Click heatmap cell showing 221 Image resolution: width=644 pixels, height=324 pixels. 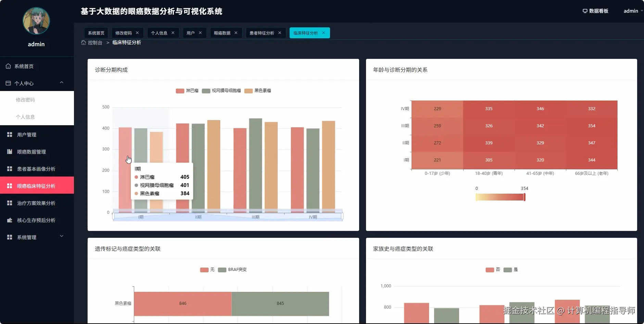click(437, 160)
